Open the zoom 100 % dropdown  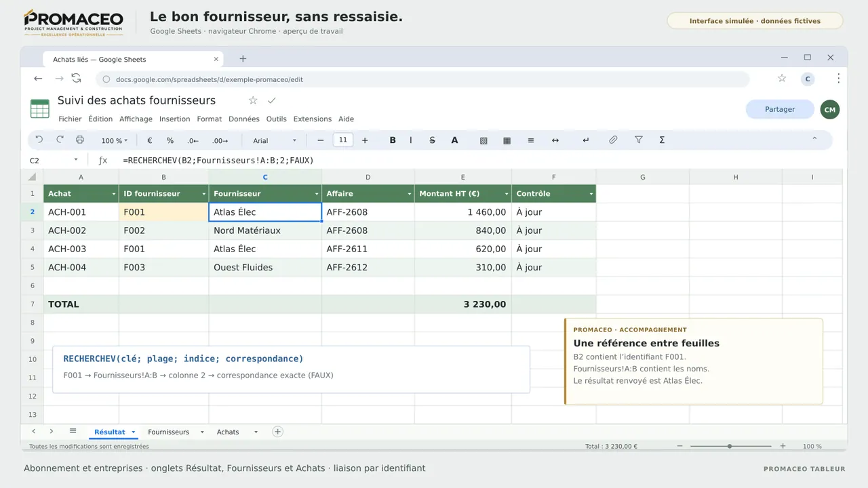pos(115,140)
